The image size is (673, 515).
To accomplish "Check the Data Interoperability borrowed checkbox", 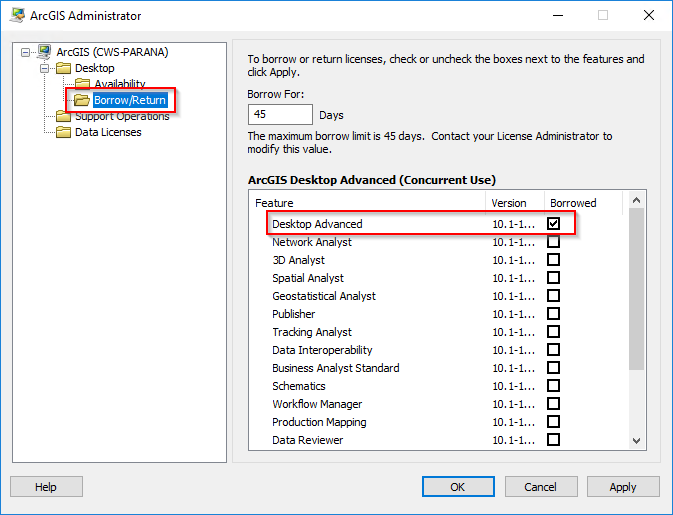I will tap(553, 350).
